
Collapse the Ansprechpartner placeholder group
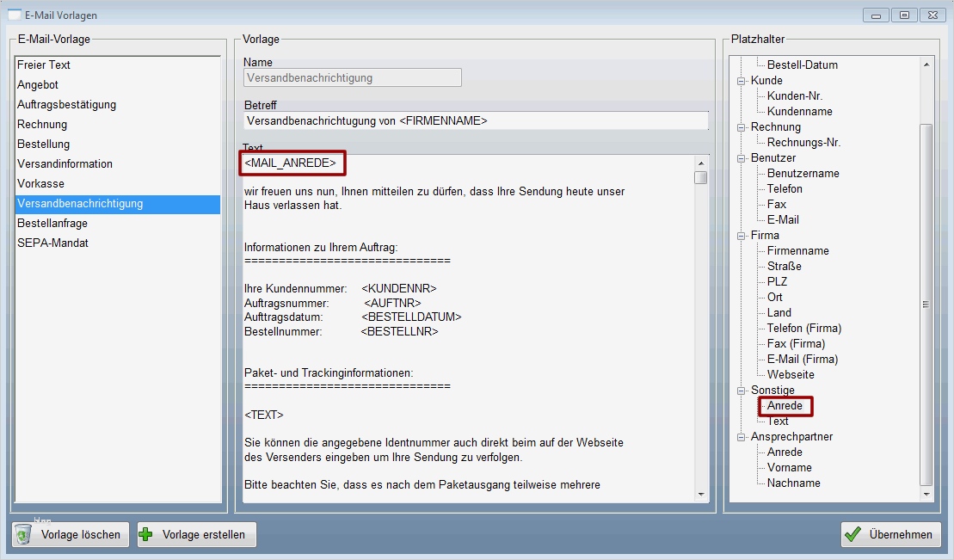pos(742,436)
